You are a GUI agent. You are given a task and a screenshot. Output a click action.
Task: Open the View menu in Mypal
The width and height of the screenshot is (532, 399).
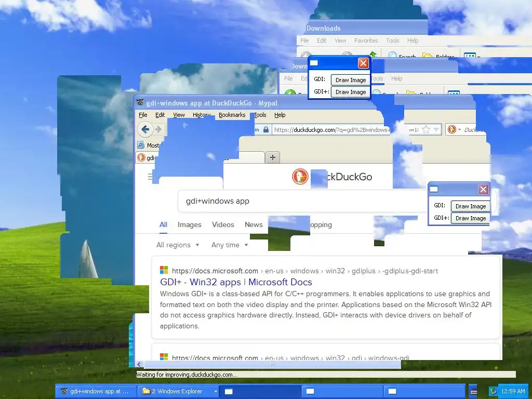[179, 115]
